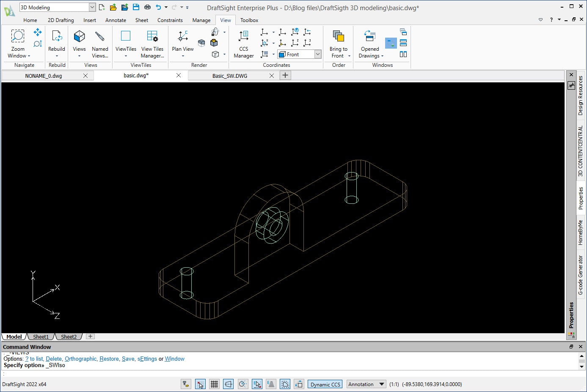
Task: Toggle the dashed-rectangle status bar button
Action: [x=285, y=384]
